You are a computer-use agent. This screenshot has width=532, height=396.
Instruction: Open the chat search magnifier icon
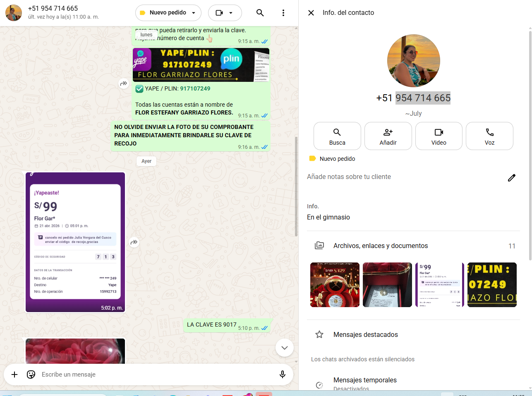pos(260,13)
